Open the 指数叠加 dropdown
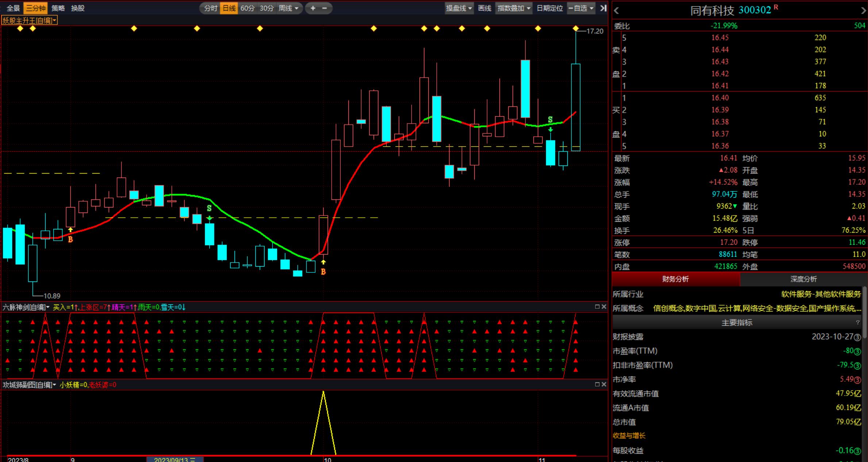Image resolution: width=868 pixels, height=462 pixels. tap(514, 8)
